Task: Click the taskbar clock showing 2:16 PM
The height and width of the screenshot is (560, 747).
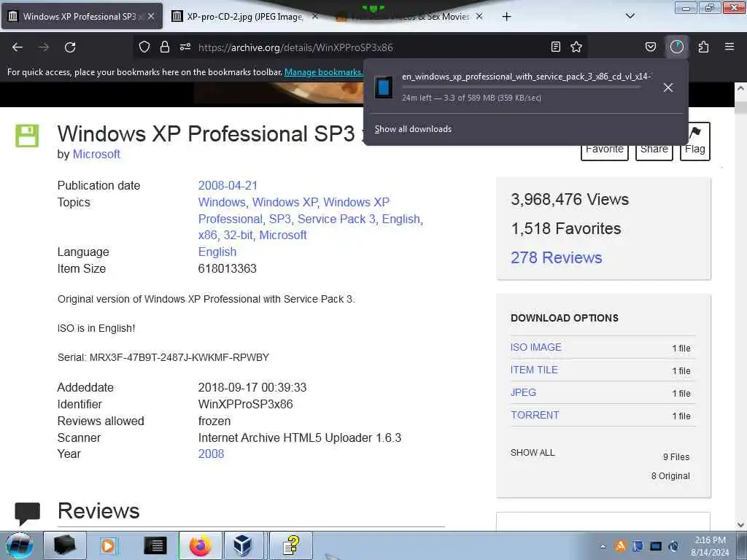Action: (710, 546)
